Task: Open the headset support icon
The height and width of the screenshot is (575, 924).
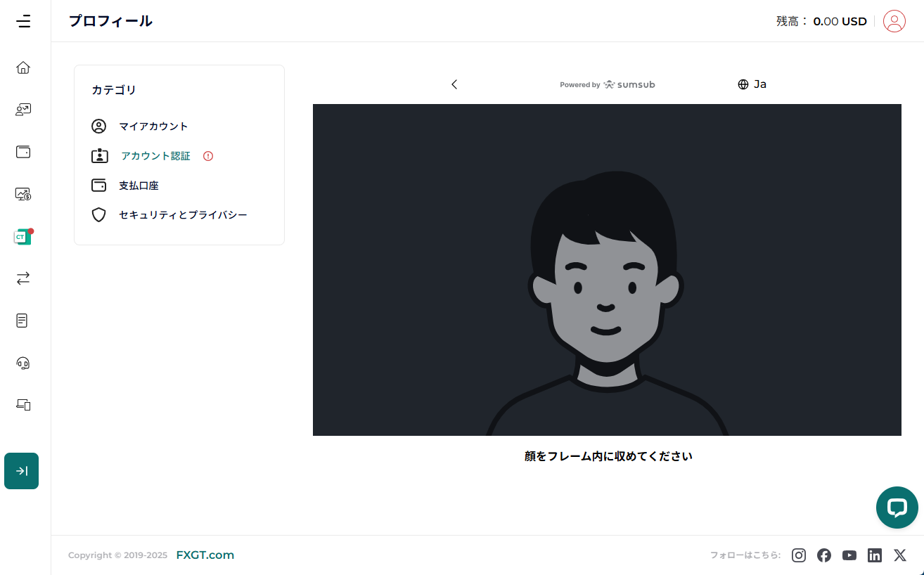Action: [23, 363]
